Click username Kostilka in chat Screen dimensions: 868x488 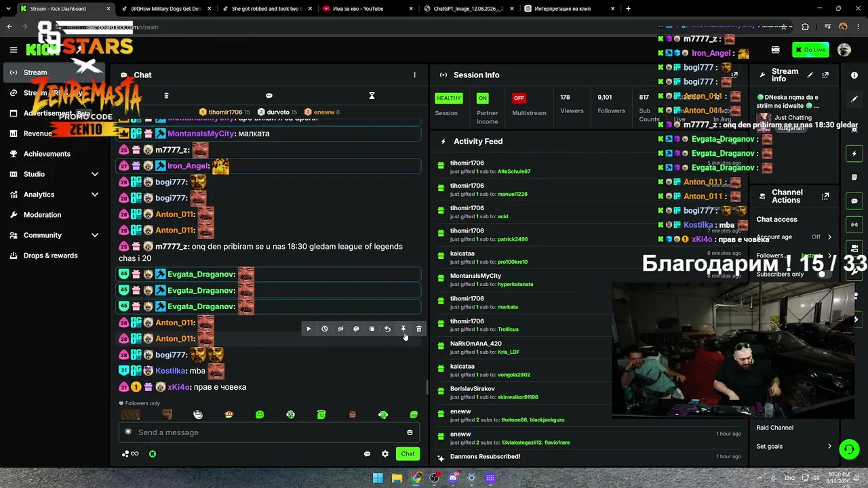[x=170, y=371]
